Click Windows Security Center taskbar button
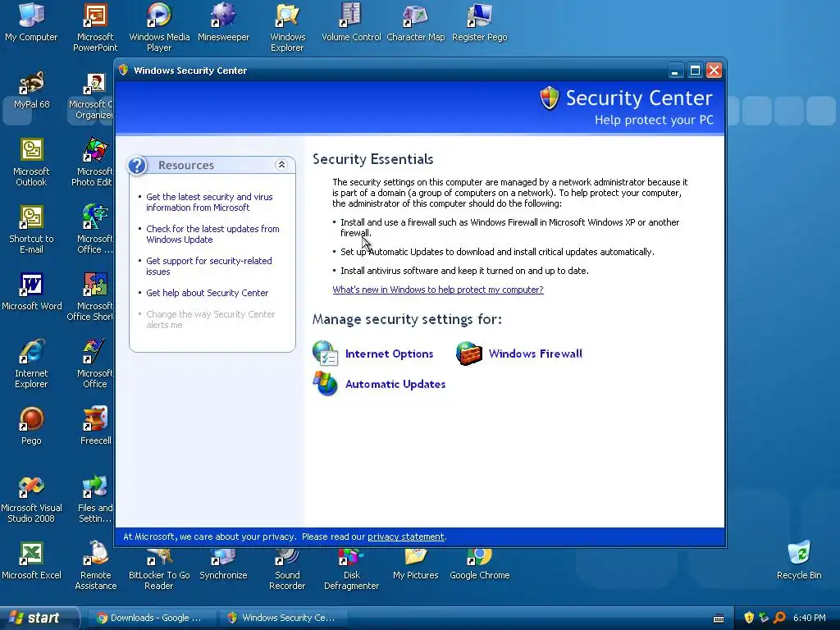 click(283, 618)
